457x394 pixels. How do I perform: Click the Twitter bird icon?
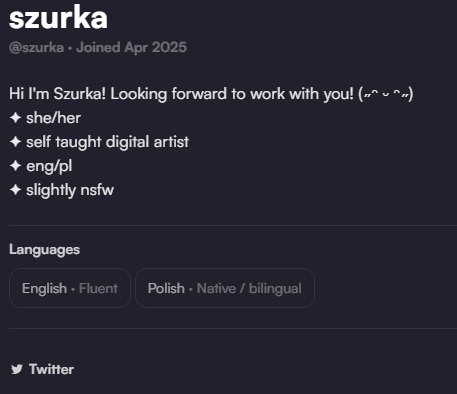[17, 369]
